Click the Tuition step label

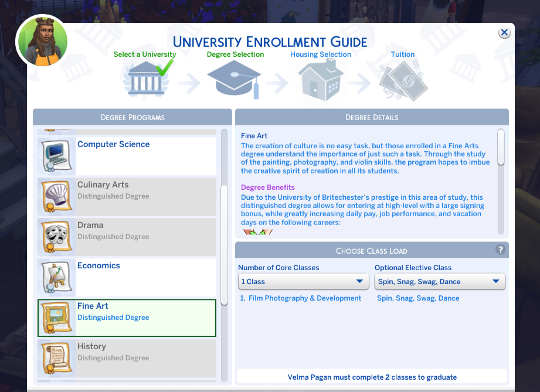click(x=403, y=54)
